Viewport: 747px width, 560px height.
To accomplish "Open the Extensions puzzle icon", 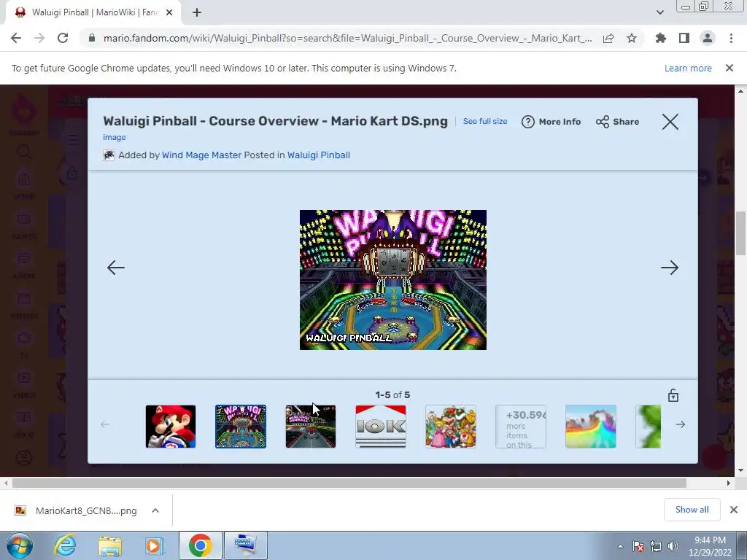I will pos(661,38).
